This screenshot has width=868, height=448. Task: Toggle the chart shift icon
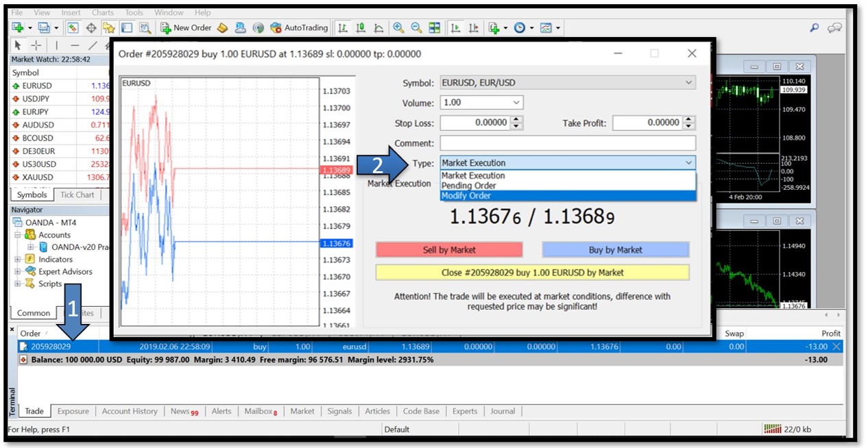click(x=473, y=28)
